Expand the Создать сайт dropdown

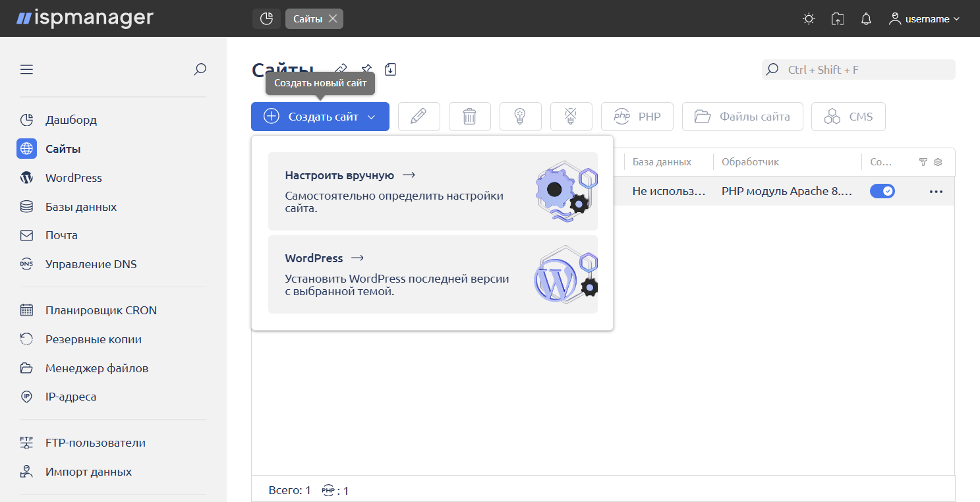pos(371,117)
